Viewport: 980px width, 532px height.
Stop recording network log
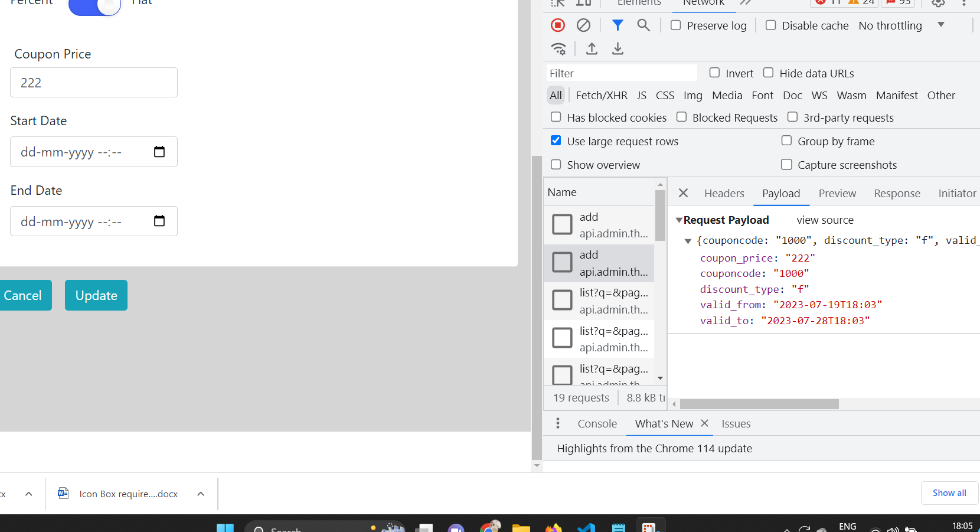(558, 25)
